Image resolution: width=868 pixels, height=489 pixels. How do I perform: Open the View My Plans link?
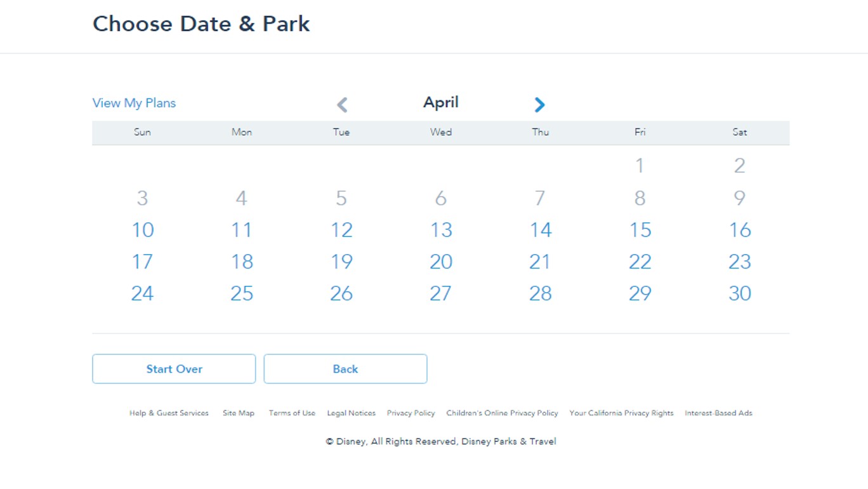pos(134,103)
